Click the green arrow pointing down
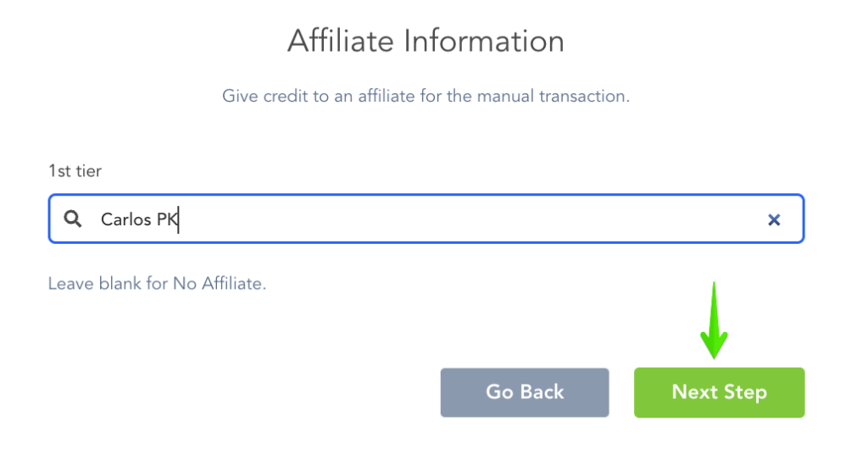This screenshot has width=868, height=449. click(715, 320)
